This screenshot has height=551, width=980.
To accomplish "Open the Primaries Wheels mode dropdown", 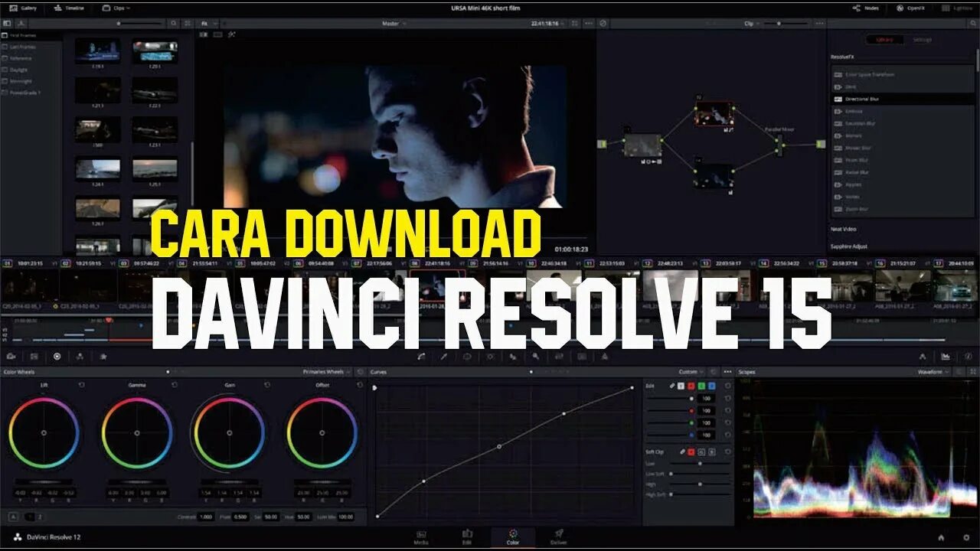I will pos(328,372).
